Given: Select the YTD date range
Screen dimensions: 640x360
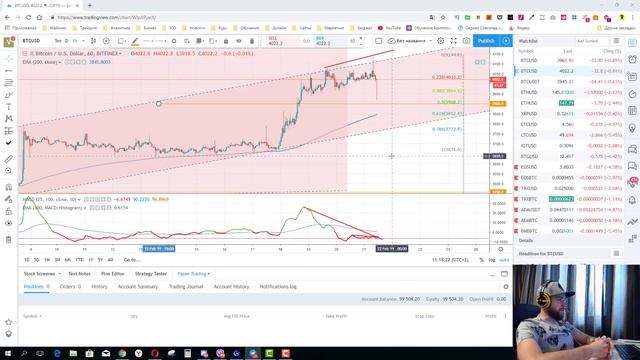Looking at the screenshot, I should 79,260.
